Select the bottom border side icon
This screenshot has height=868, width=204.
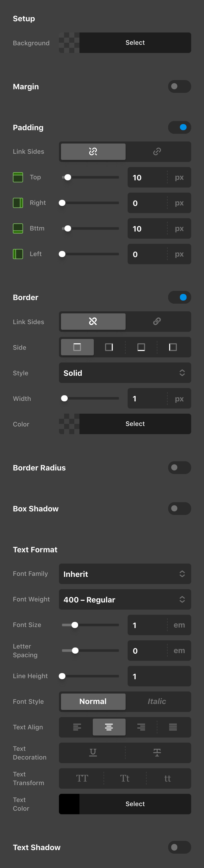141,347
